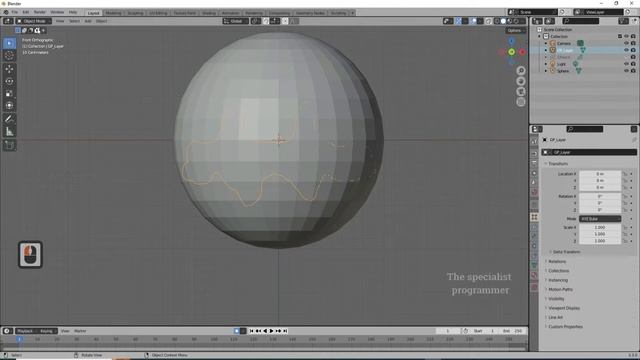Select the Add Cube tool
This screenshot has width=640, height=360.
9,145
